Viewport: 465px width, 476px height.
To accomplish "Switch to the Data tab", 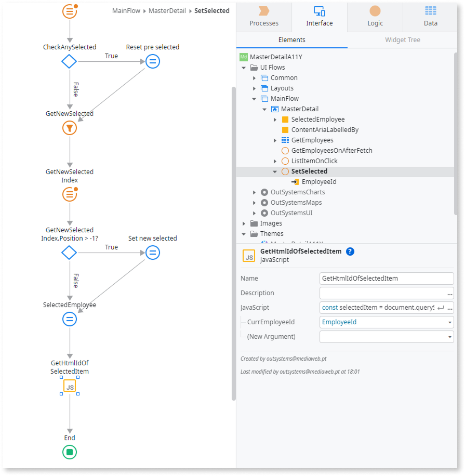I will (430, 17).
